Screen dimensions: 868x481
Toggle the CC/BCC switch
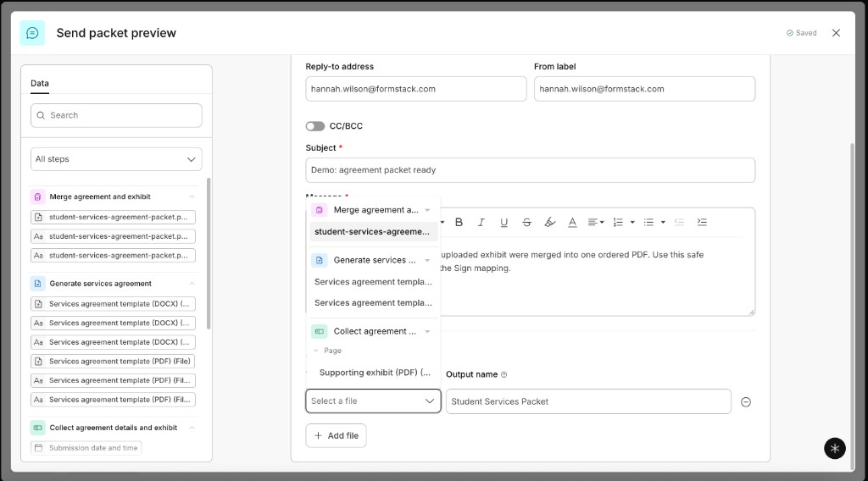315,126
